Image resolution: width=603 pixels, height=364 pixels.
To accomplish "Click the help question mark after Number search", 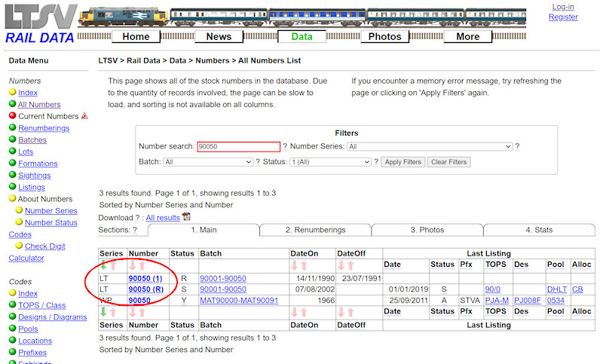I will point(285,147).
